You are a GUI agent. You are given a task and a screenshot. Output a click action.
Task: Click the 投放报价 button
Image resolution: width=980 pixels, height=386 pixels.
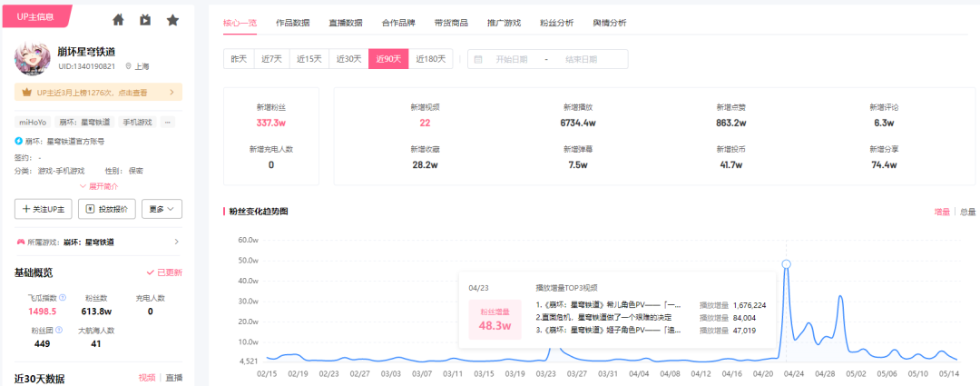coord(107,209)
